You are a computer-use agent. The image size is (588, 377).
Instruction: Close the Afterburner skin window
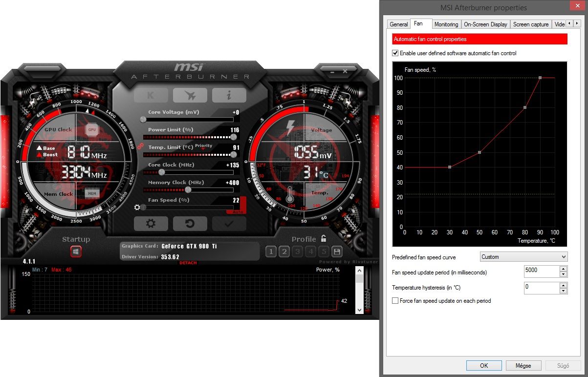point(345,72)
